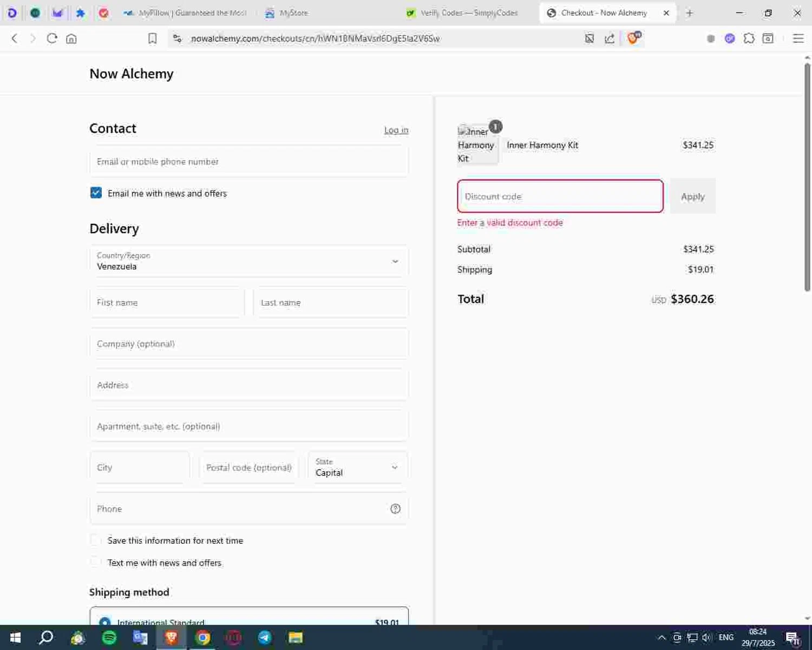Screen dimensions: 812x650
Task: Click the Brave Shields lion icon
Action: coord(633,38)
